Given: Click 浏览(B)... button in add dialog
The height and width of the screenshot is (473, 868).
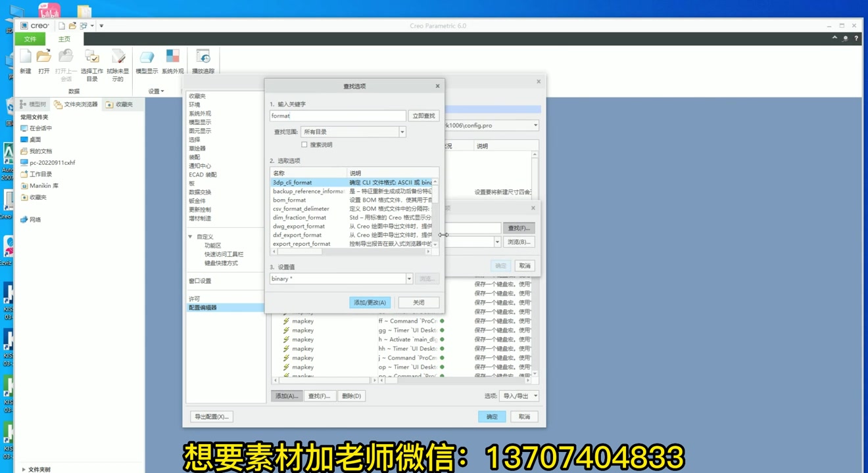Looking at the screenshot, I should click(x=519, y=242).
